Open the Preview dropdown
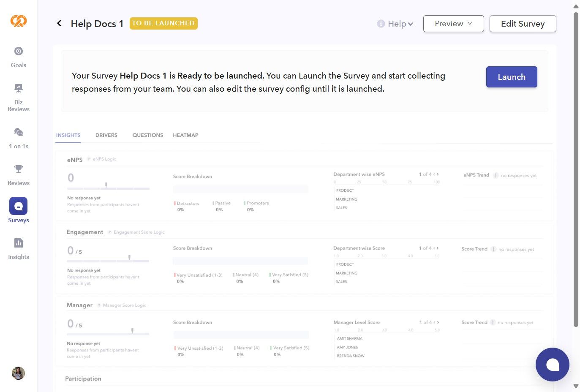Image resolution: width=580 pixels, height=392 pixels. (453, 24)
